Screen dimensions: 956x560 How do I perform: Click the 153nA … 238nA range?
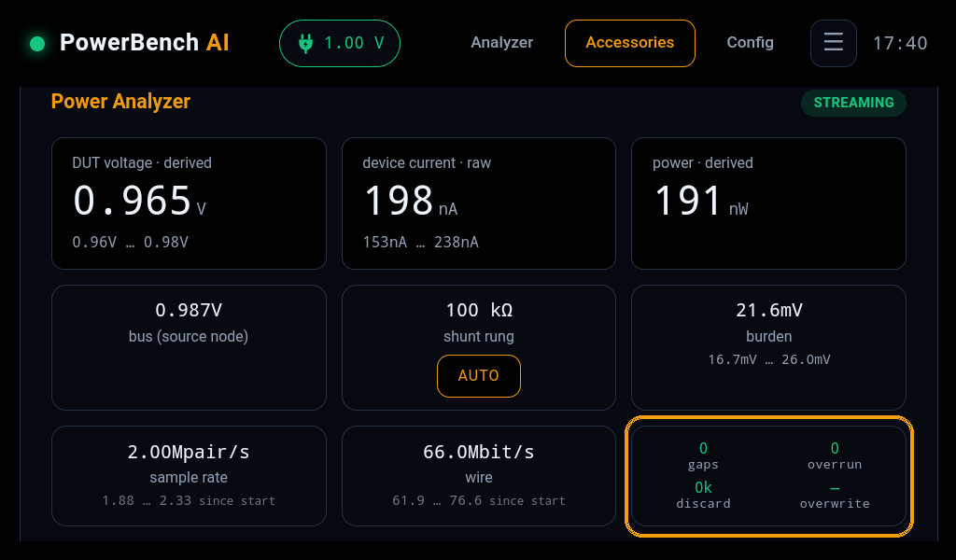click(x=421, y=242)
